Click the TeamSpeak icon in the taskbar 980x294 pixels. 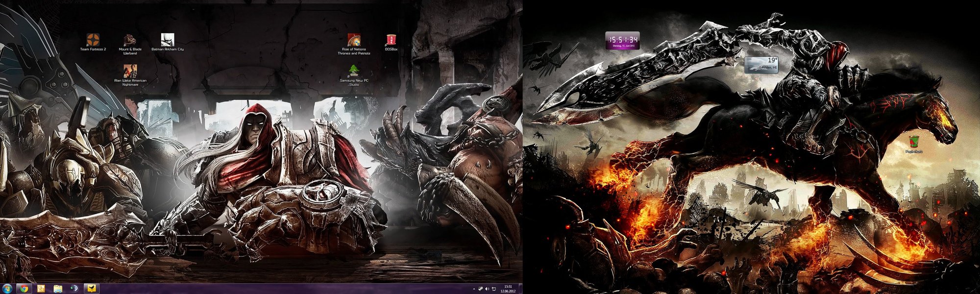pos(74,289)
